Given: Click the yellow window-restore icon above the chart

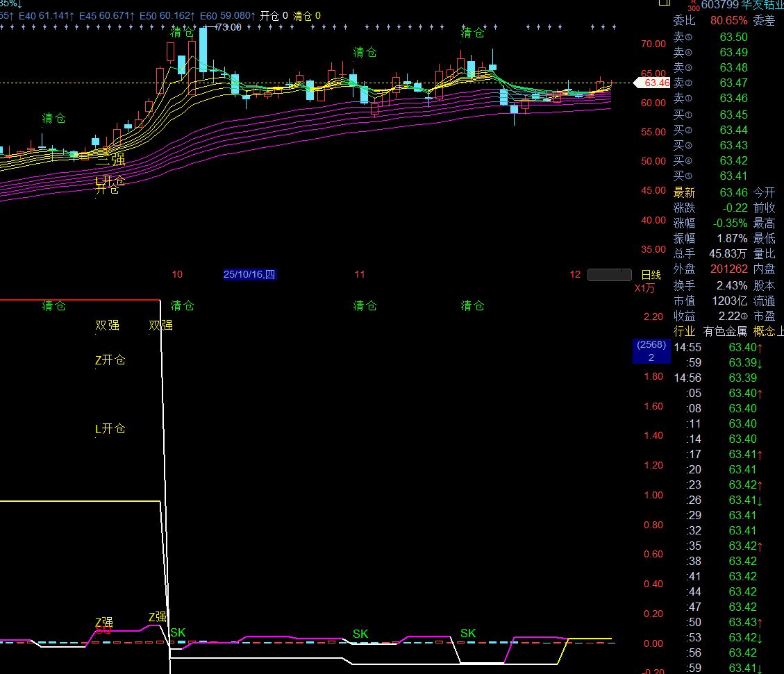Looking at the screenshot, I should pos(664,3).
